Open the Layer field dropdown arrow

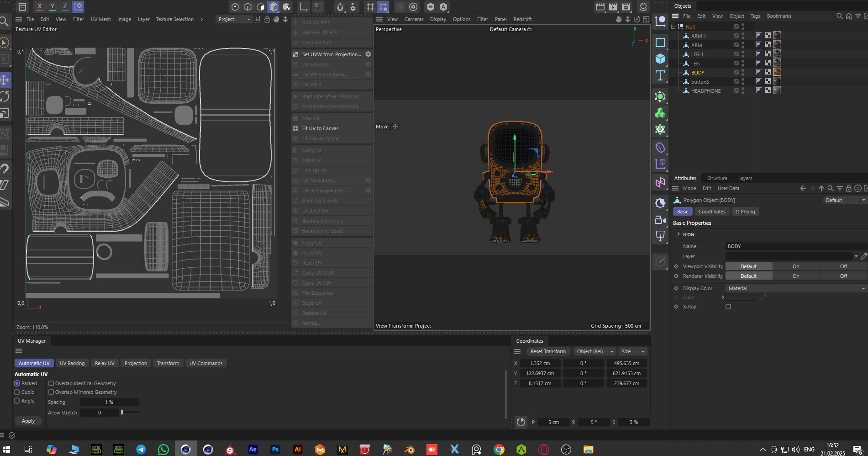click(x=856, y=256)
